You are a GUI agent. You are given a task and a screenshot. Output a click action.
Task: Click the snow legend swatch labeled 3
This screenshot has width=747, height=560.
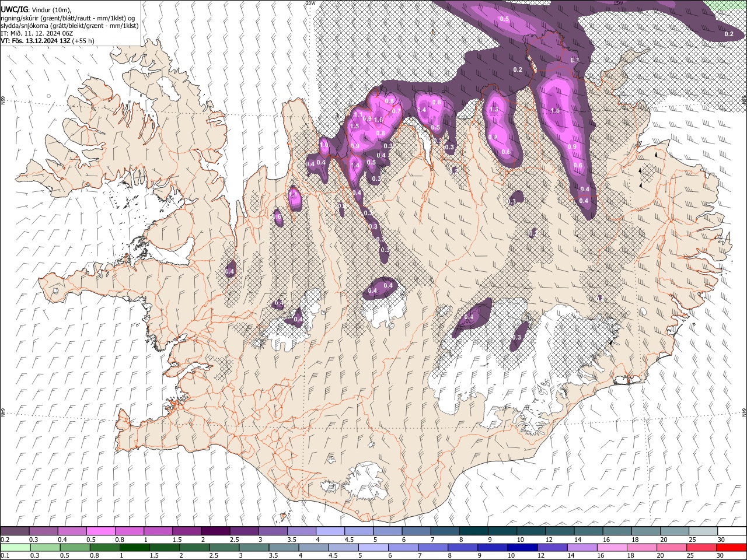pos(273,531)
